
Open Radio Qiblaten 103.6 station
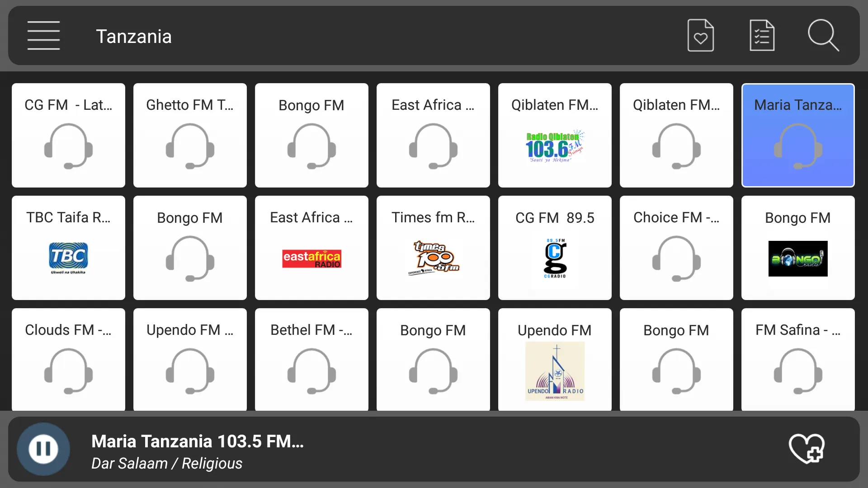point(554,135)
